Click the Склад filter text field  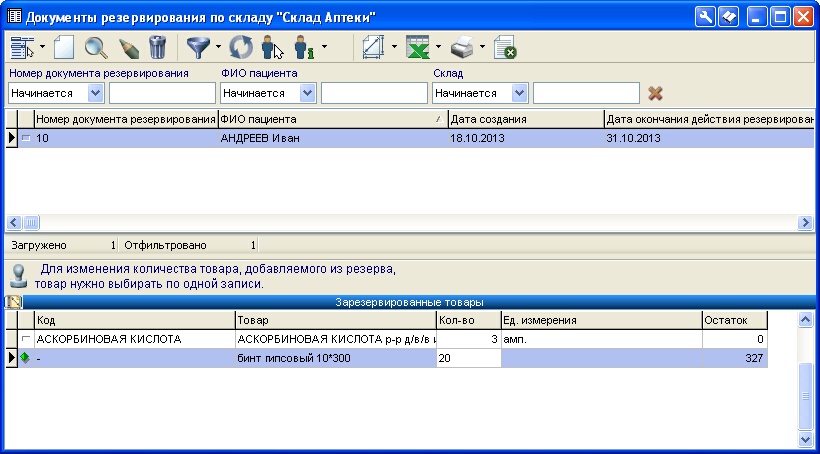tap(586, 94)
